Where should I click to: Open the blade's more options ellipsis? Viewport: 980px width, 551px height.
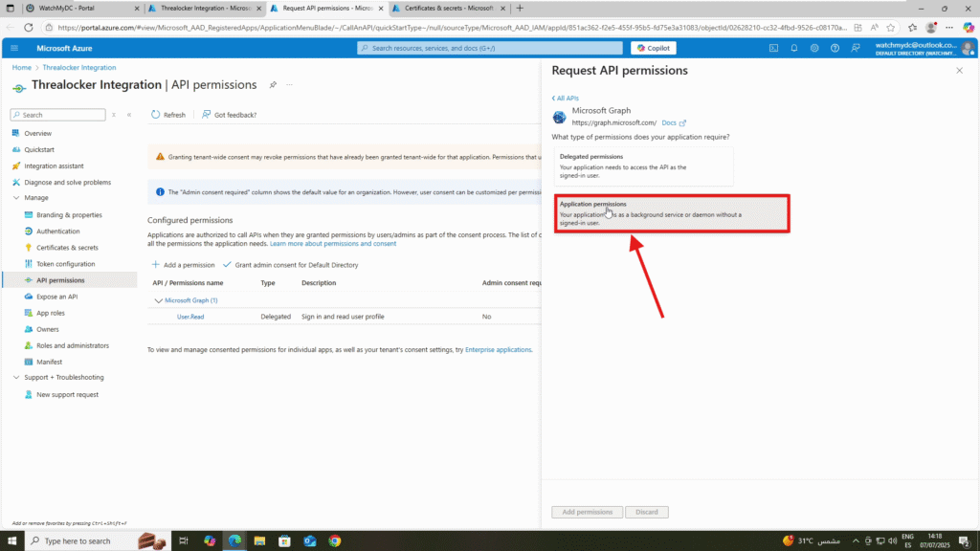tap(289, 85)
